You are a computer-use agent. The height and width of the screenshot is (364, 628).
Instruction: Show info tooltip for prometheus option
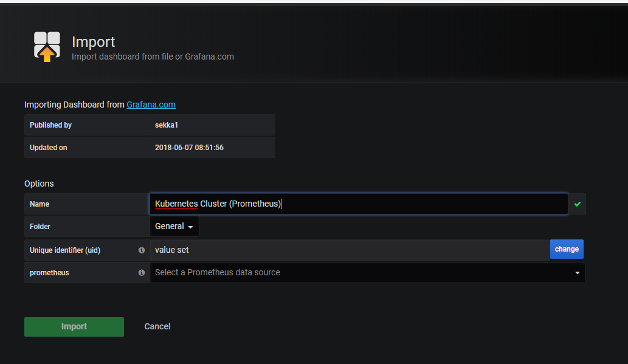coord(142,273)
